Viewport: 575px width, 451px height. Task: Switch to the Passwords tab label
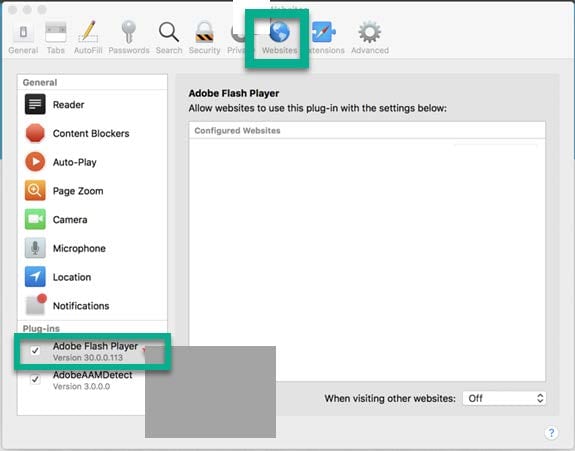point(129,50)
